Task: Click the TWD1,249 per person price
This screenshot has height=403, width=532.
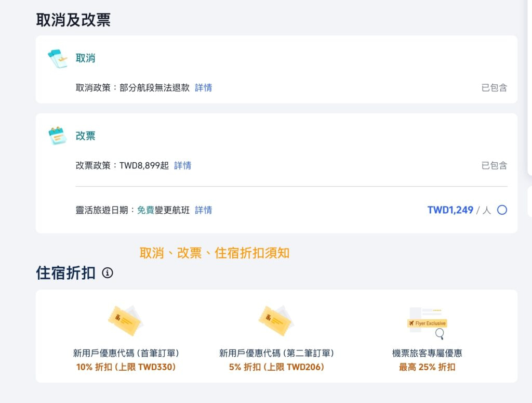Action: [459, 210]
